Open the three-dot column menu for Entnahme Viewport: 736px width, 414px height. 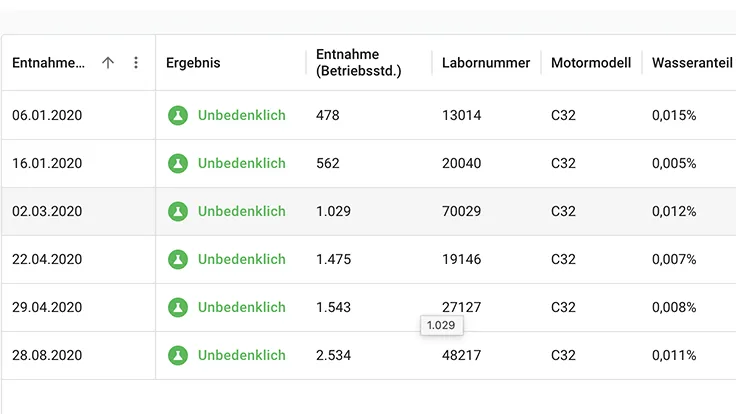(x=136, y=62)
